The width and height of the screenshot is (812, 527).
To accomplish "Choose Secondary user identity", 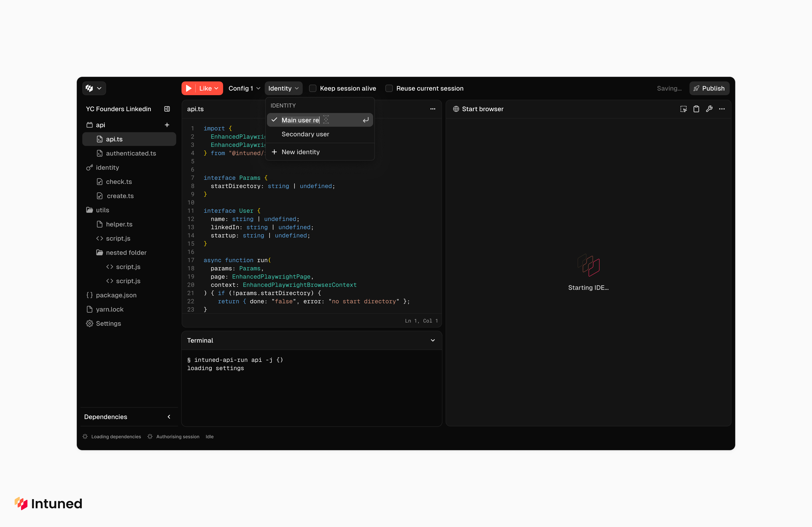I will tap(320, 134).
